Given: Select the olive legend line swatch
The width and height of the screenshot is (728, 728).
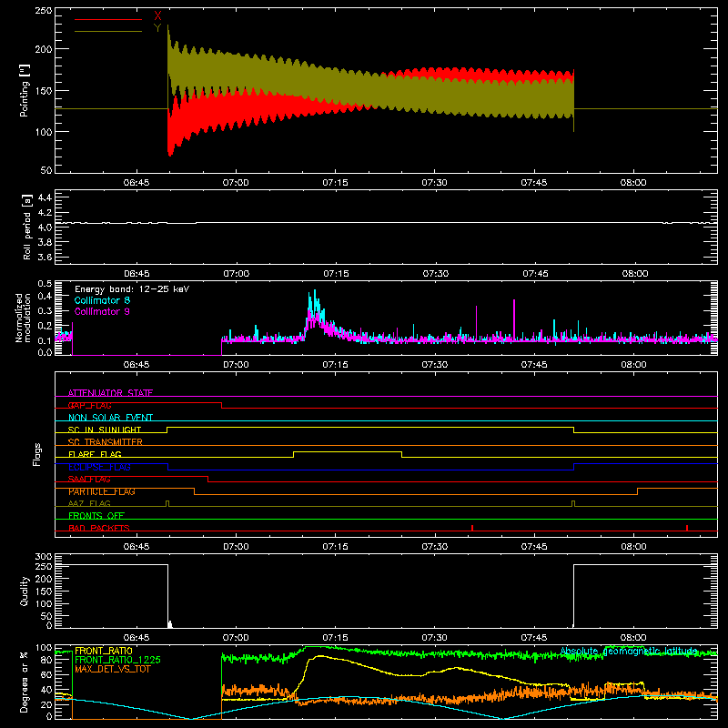Looking at the screenshot, I should pos(108,31).
